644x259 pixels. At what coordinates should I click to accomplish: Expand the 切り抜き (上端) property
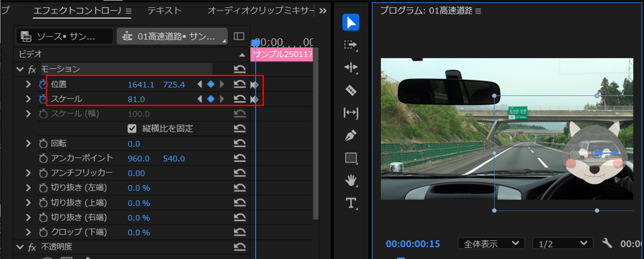pos(28,203)
